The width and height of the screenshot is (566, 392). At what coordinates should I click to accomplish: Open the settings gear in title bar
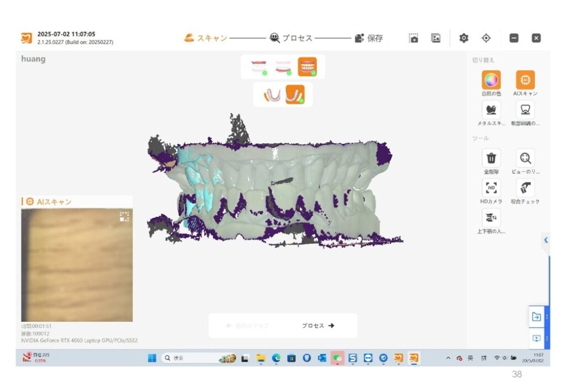[x=464, y=38]
